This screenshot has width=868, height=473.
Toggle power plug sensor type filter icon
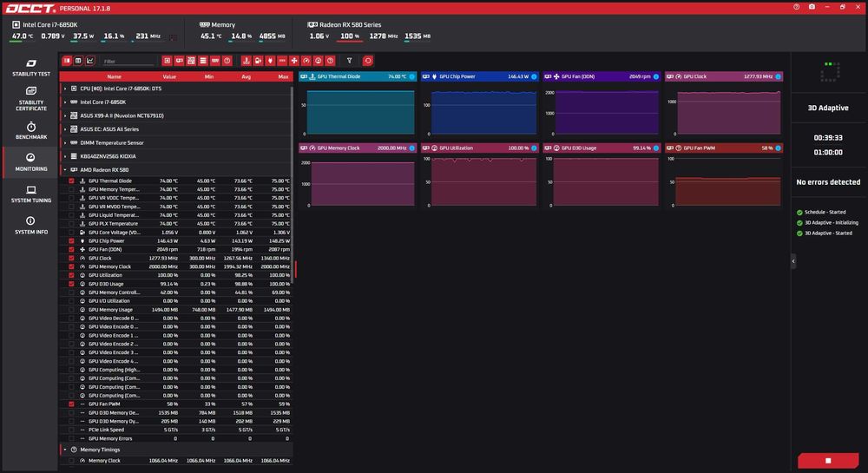click(x=270, y=61)
